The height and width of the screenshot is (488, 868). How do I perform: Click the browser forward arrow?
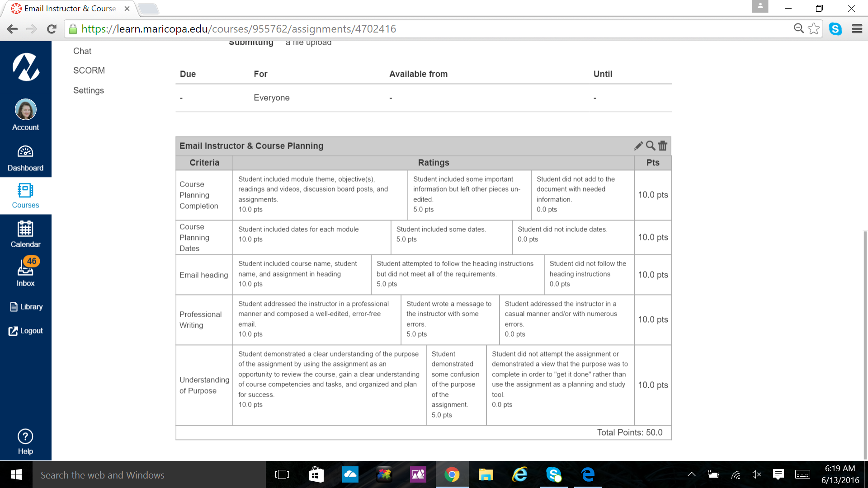point(32,29)
